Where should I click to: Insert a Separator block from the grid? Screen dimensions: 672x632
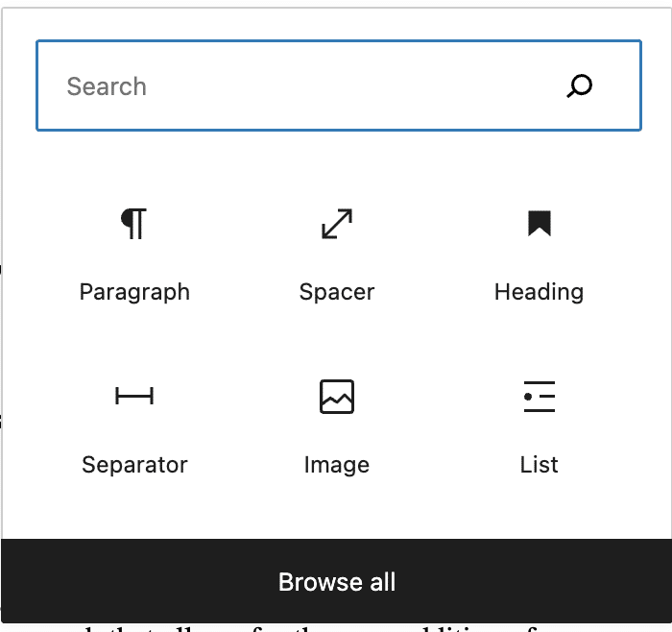point(134,427)
